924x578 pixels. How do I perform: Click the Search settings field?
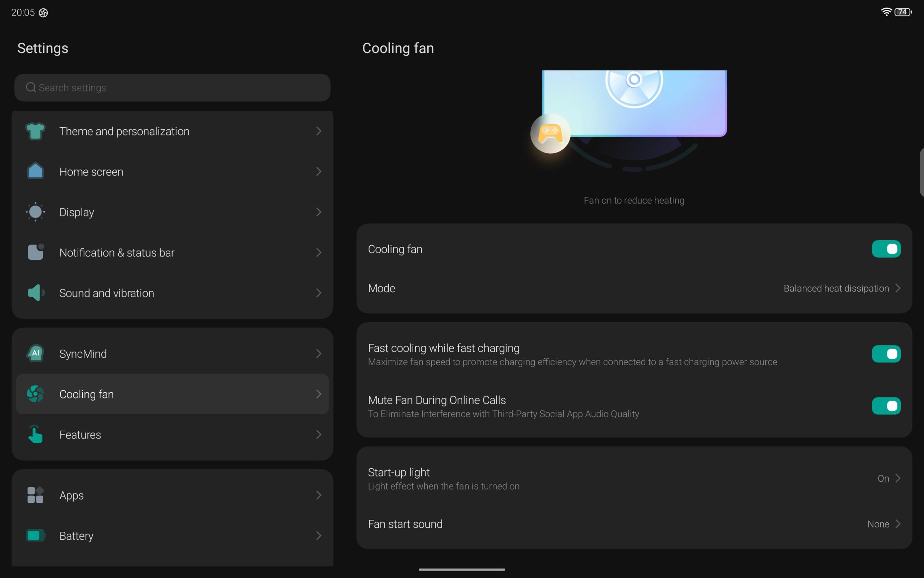coord(172,87)
